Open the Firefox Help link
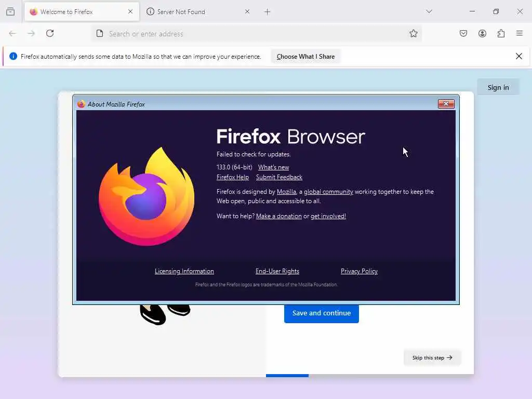The height and width of the screenshot is (399, 532). pyautogui.click(x=233, y=177)
